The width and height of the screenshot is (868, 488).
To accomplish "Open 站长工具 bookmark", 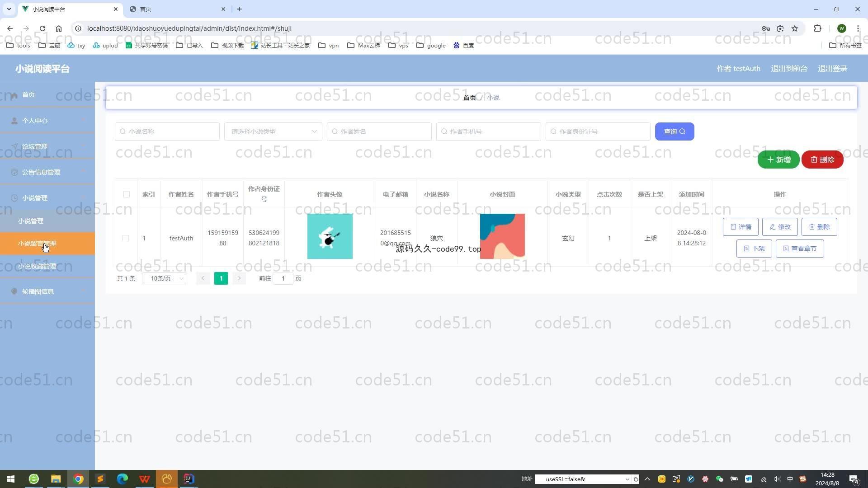I will (280, 45).
